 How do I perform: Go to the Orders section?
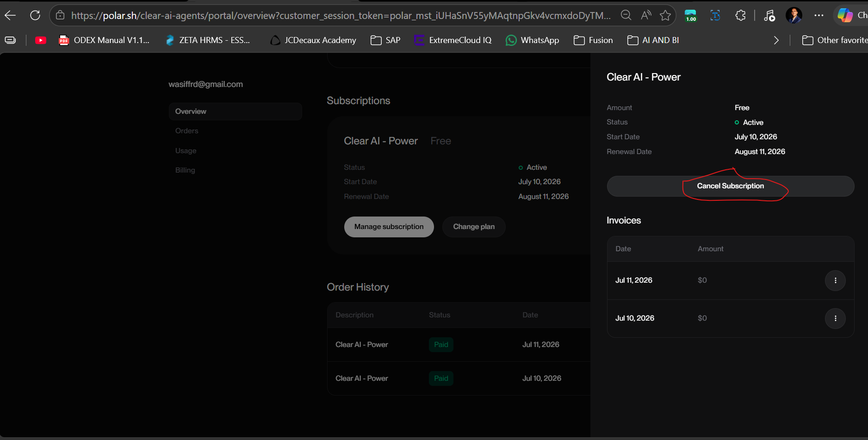pyautogui.click(x=186, y=131)
